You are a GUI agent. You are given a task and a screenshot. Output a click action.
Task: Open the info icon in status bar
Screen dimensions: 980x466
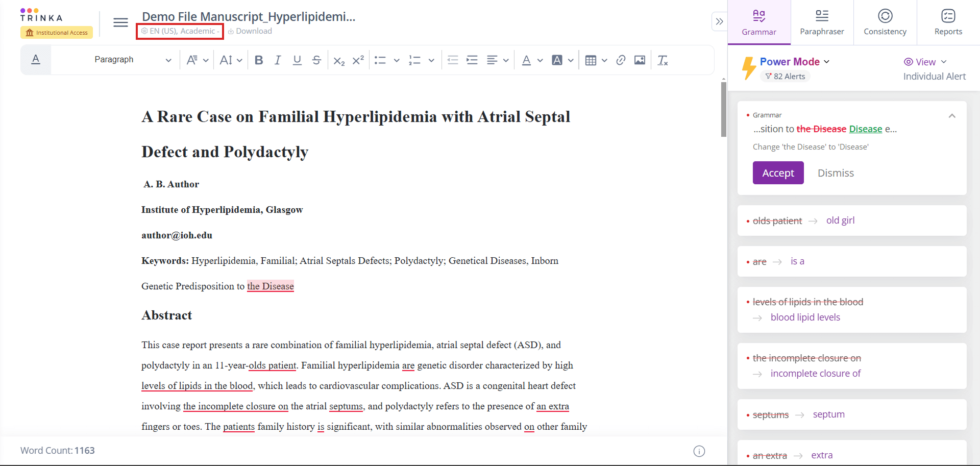point(699,451)
